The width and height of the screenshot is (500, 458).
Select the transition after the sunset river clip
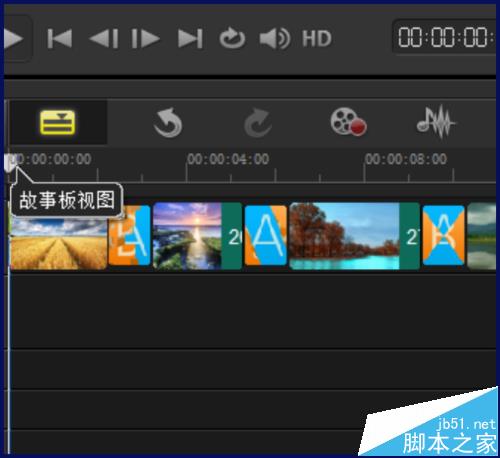(x=266, y=235)
